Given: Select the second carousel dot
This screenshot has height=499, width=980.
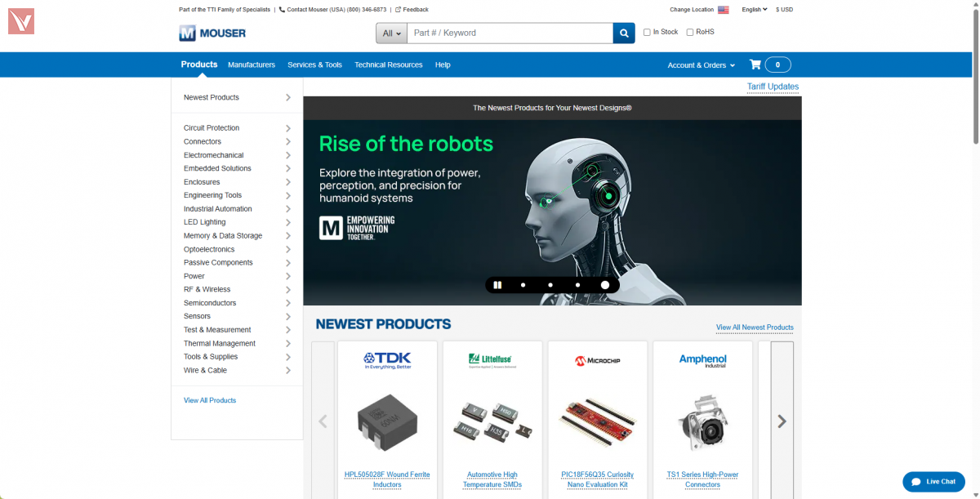Looking at the screenshot, I should pos(550,285).
